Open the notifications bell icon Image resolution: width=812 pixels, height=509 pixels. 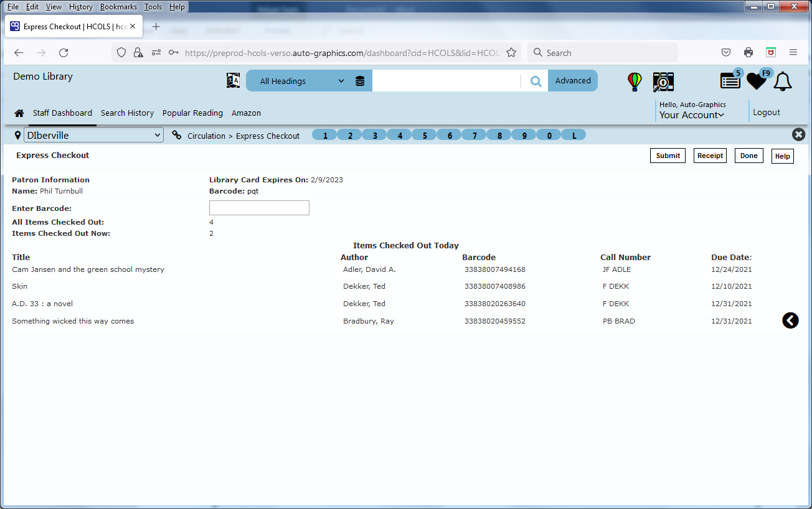point(783,82)
